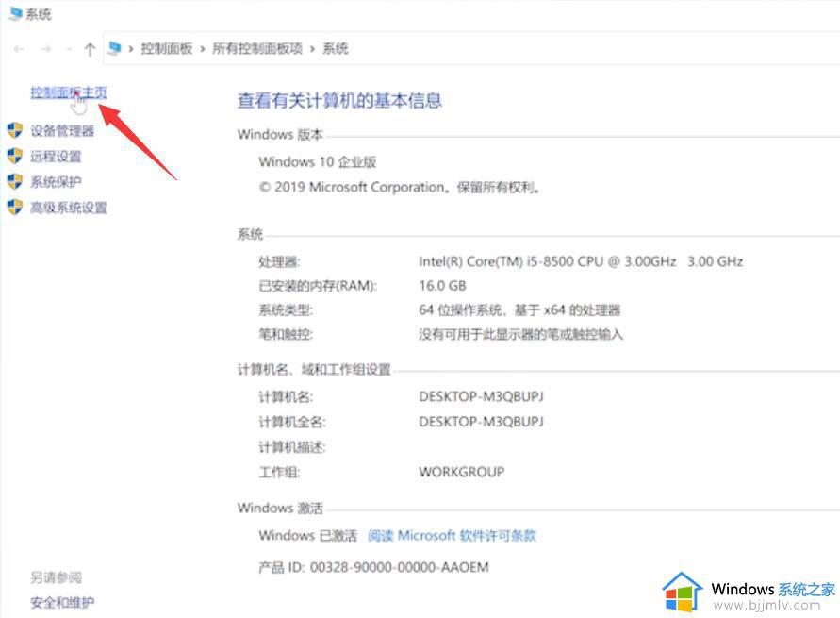This screenshot has width=840, height=618.
Task: Click 没有可用于此显示器的笔或触控输入 text
Action: (x=521, y=335)
